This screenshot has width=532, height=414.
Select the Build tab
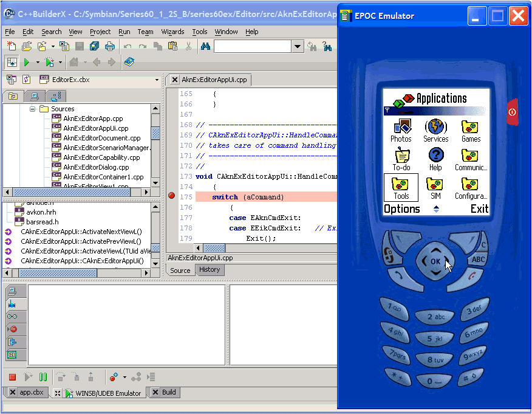(x=165, y=392)
